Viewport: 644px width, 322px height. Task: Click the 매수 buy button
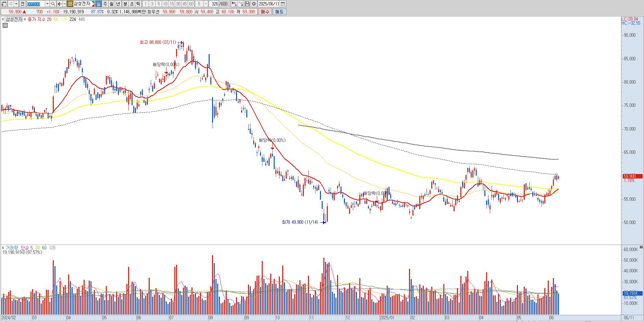(x=265, y=12)
